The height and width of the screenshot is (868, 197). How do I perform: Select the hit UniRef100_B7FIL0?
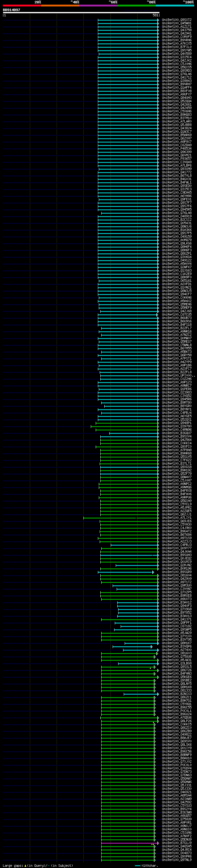[176, 47]
